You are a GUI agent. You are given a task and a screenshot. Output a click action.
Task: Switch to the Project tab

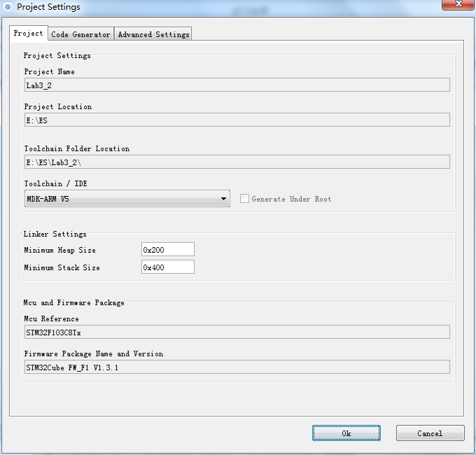[x=28, y=34]
